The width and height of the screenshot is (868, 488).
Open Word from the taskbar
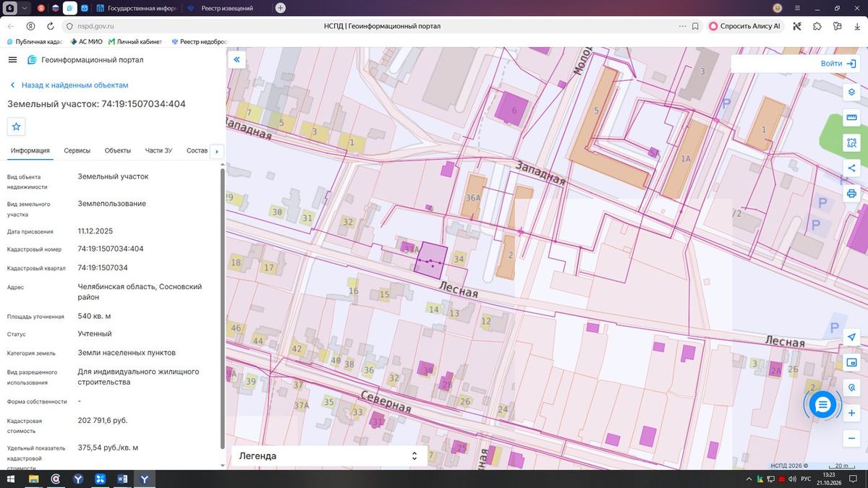tap(122, 479)
